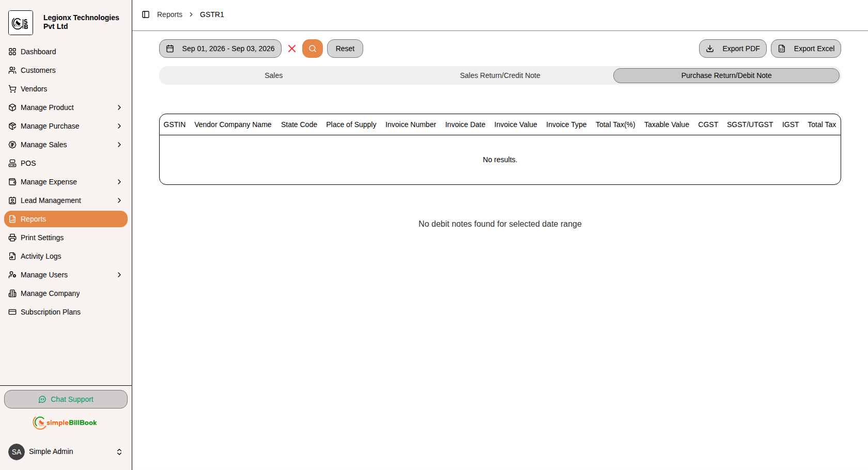Toggle the sidebar panel icon
Image resolution: width=868 pixels, height=470 pixels.
coord(146,14)
